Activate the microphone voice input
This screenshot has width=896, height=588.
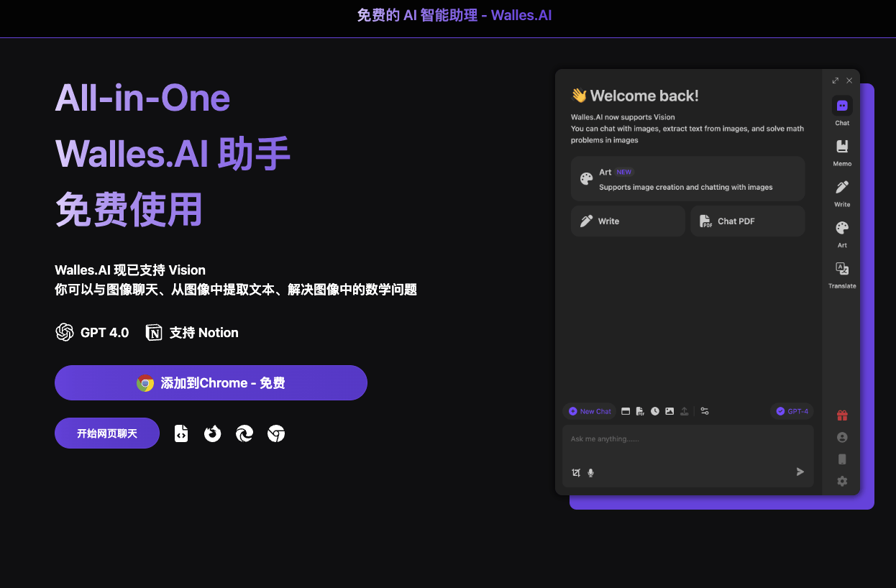click(591, 472)
